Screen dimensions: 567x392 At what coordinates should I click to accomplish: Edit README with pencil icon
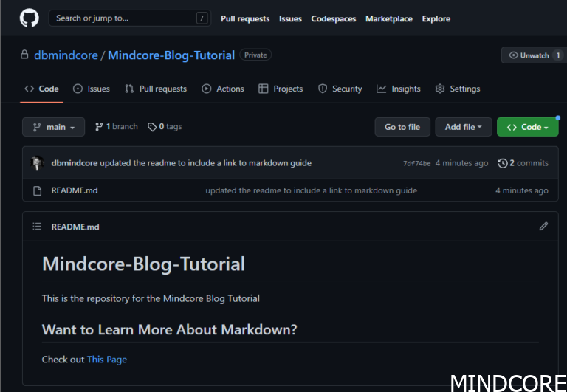pos(543,227)
